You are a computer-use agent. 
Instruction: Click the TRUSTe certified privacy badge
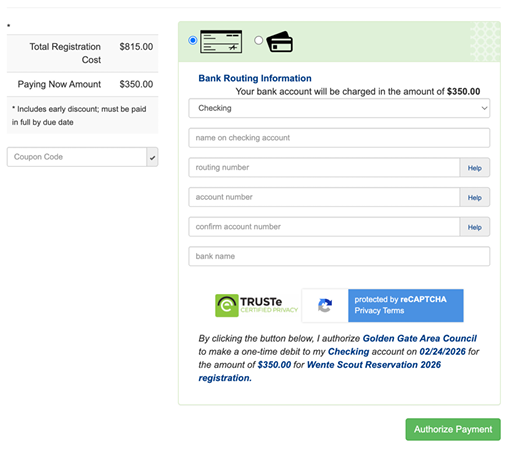[256, 305]
